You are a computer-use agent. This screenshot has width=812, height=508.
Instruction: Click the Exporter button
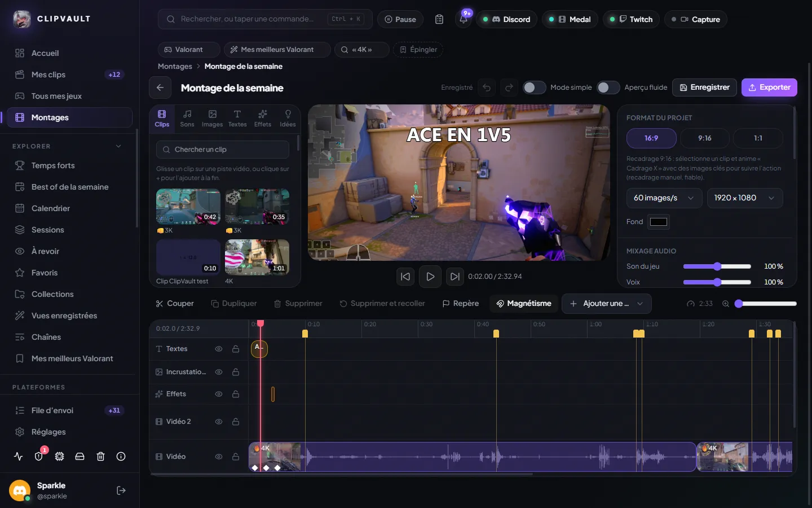tap(769, 87)
